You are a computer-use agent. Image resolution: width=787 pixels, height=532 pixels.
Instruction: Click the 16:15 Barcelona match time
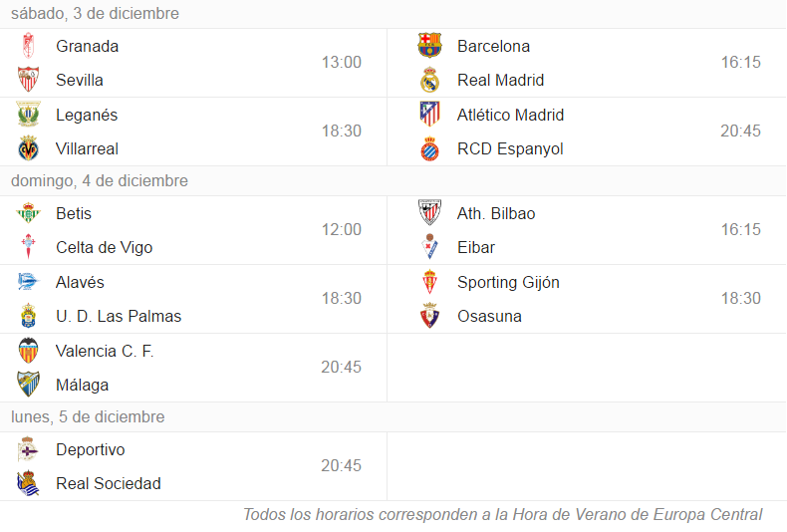point(741,62)
